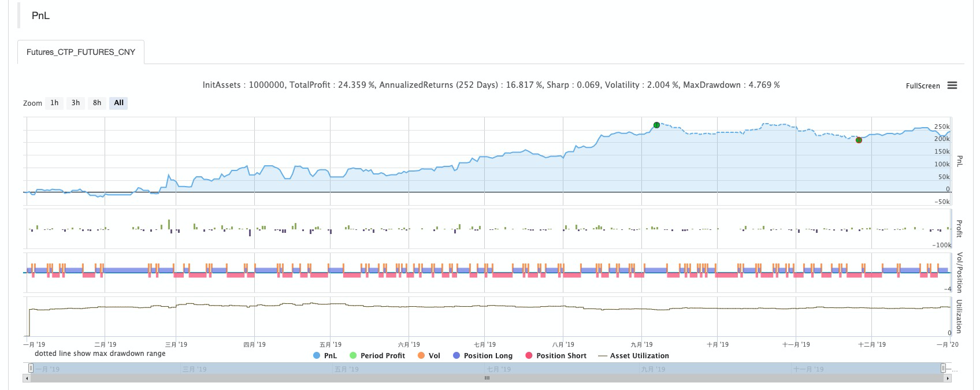Click the statistics summary line with TotalProfit
Image resolution: width=980 pixels, height=390 pixels.
tap(491, 85)
